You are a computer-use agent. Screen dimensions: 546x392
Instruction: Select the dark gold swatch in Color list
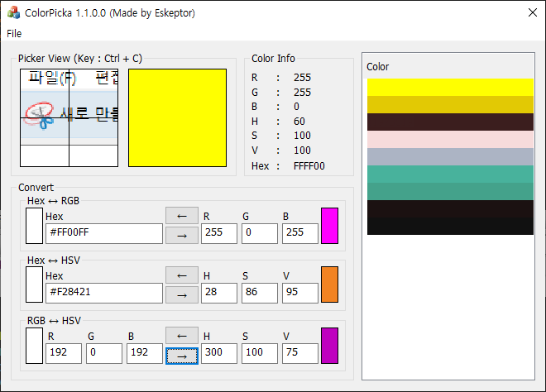(x=450, y=104)
